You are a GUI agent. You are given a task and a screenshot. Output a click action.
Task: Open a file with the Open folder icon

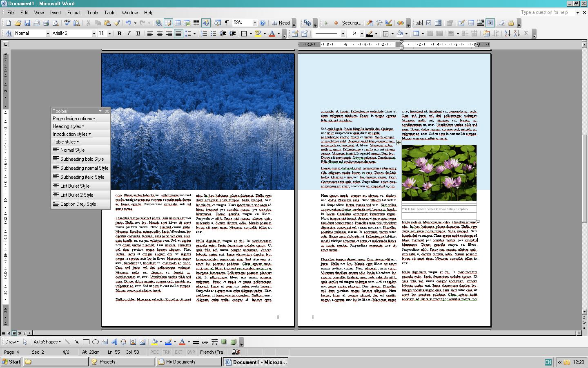18,23
